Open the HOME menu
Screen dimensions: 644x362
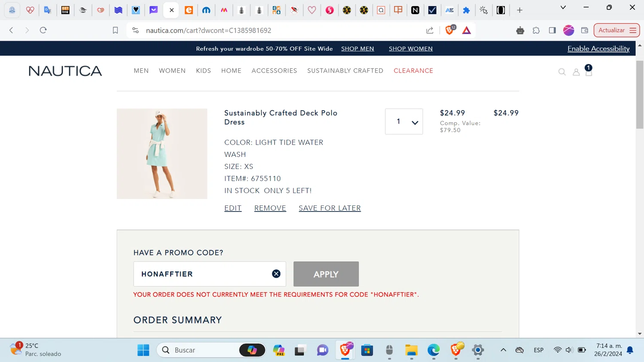pos(231,71)
